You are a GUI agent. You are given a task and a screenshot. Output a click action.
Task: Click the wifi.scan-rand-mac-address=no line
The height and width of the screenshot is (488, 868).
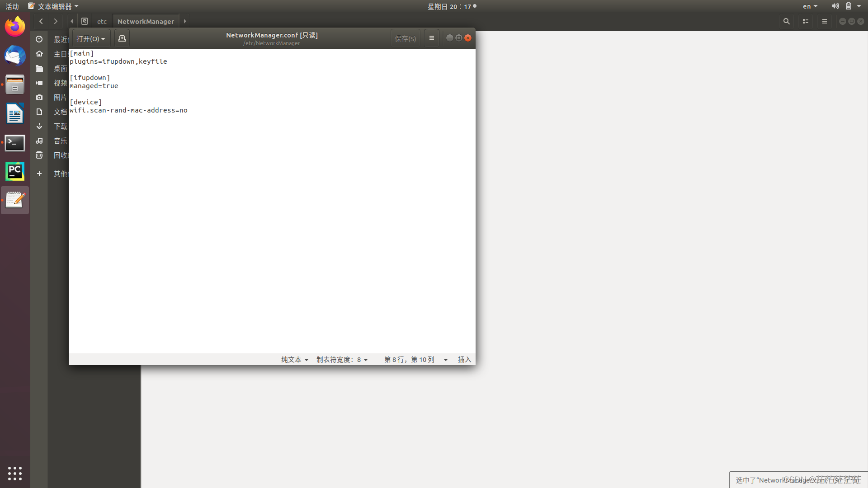coord(128,110)
